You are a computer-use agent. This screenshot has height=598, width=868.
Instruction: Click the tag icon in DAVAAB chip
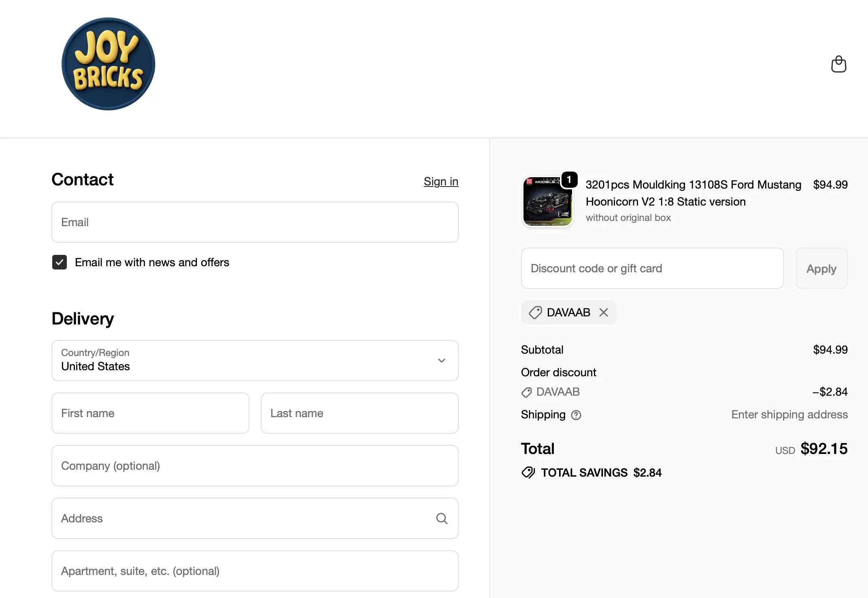tap(535, 312)
